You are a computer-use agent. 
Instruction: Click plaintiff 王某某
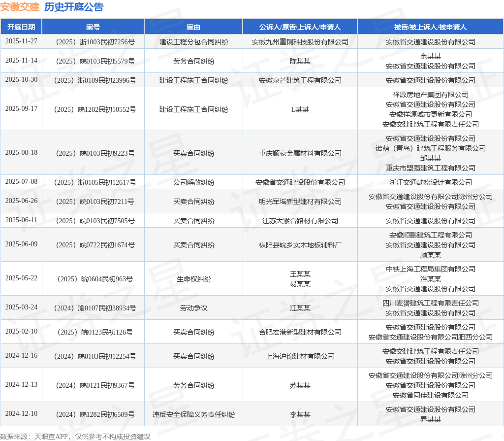[300, 274]
